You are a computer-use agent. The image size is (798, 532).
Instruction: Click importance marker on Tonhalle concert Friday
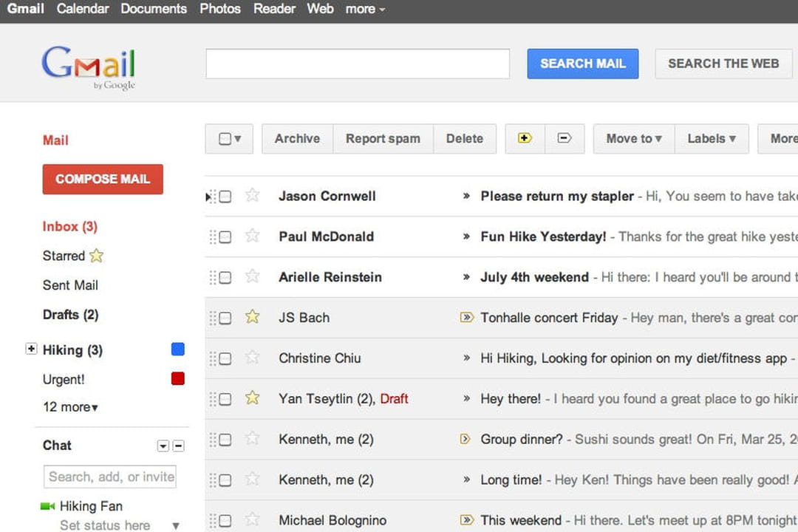[466, 318]
